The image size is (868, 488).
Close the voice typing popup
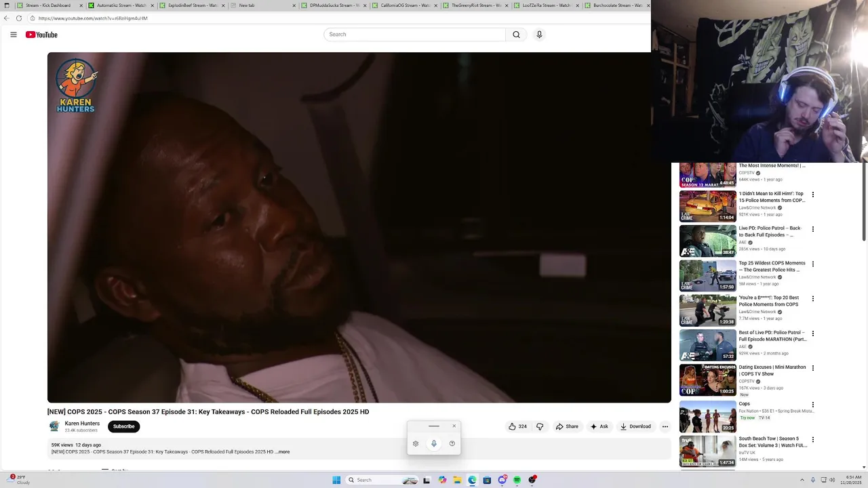point(454,426)
